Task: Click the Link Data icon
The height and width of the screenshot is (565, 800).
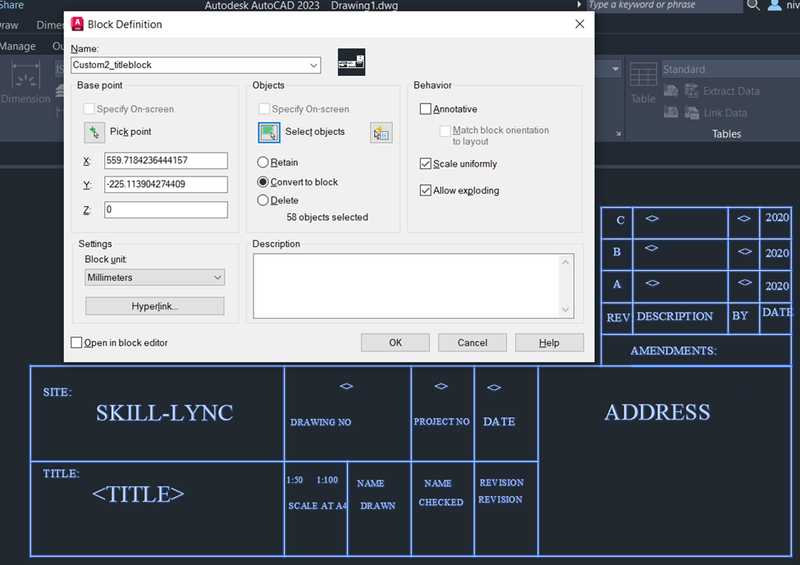Action: (692, 113)
